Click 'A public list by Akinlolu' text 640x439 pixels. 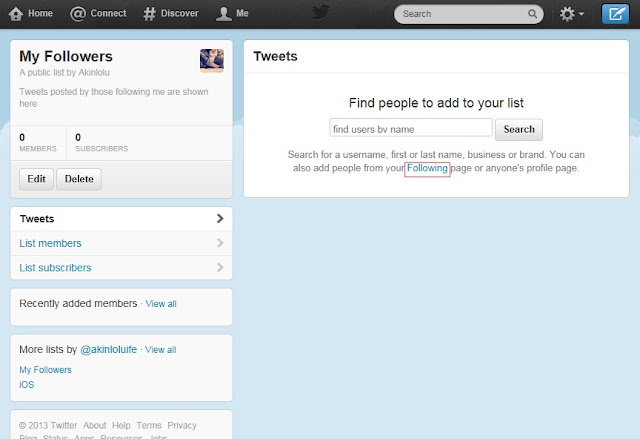point(64,73)
